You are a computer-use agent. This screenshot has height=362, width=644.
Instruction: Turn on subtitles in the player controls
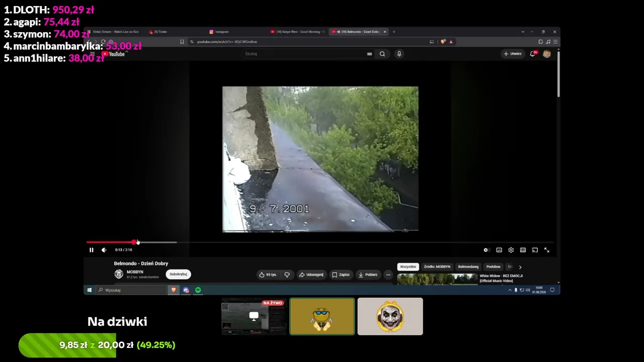pos(499,250)
